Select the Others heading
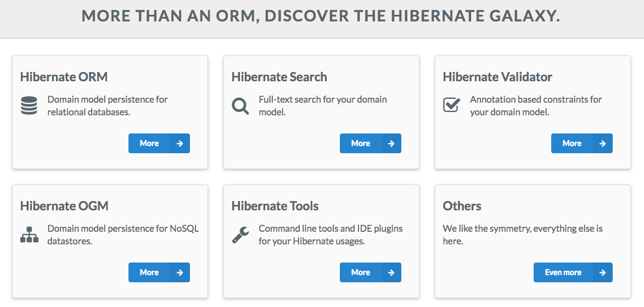Viewport: 644px width, 307px height. point(462,206)
